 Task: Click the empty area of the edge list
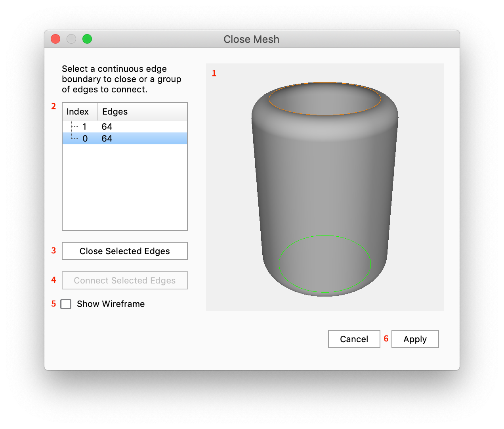(x=124, y=186)
